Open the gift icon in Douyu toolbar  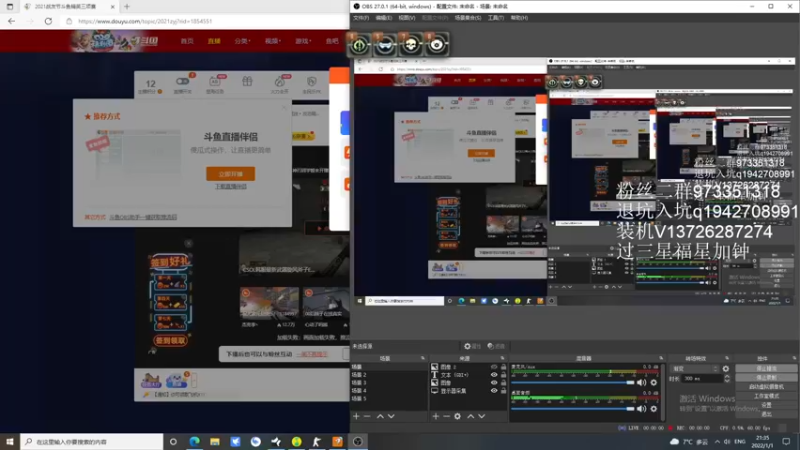247,82
